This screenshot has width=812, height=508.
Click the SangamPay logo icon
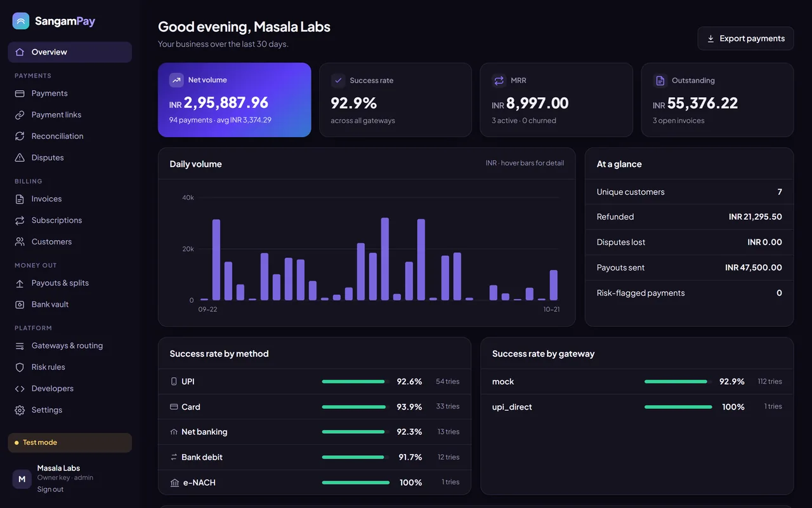point(21,21)
